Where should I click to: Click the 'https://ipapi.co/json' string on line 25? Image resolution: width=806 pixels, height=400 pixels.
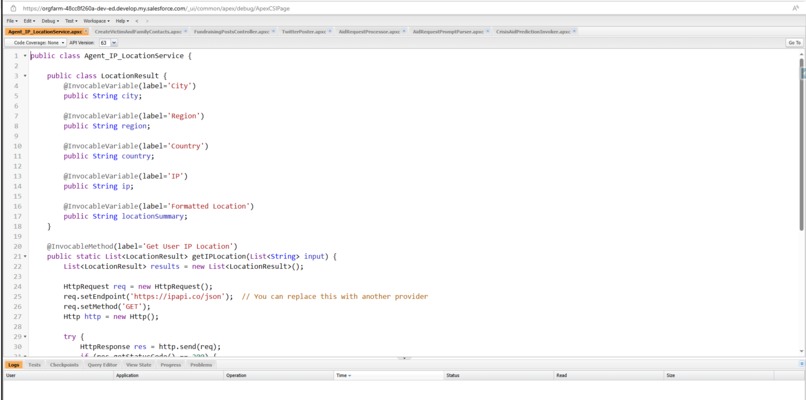tap(179, 297)
